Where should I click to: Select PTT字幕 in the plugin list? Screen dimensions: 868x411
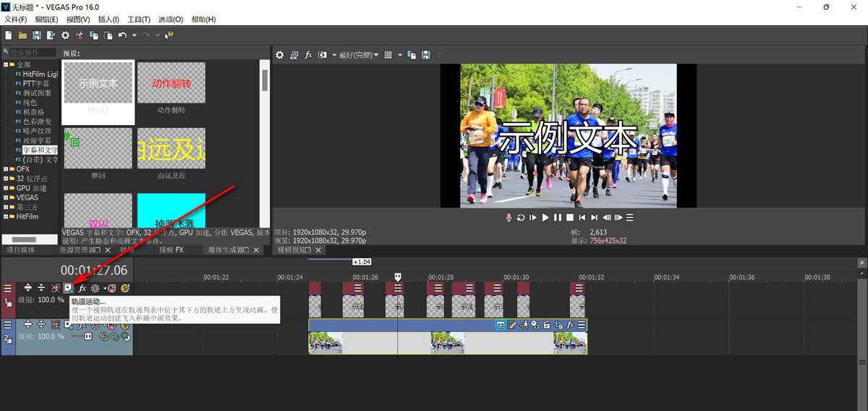tap(36, 83)
